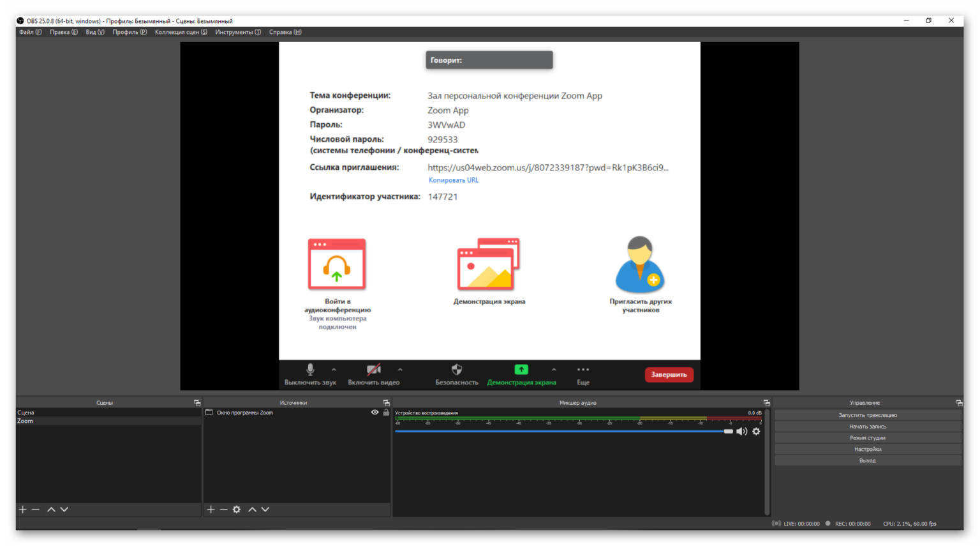Click the Включить видео camera icon in Zoom
The height and width of the screenshot is (546, 980).
(x=374, y=370)
